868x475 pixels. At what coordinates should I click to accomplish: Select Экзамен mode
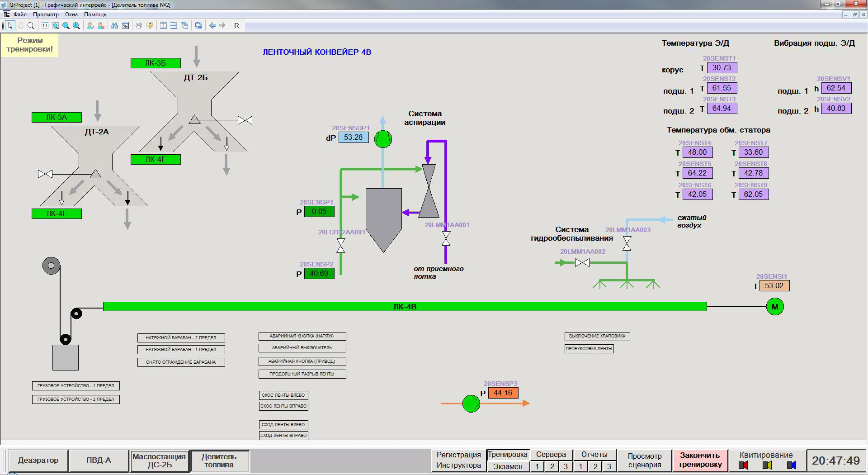point(508,466)
